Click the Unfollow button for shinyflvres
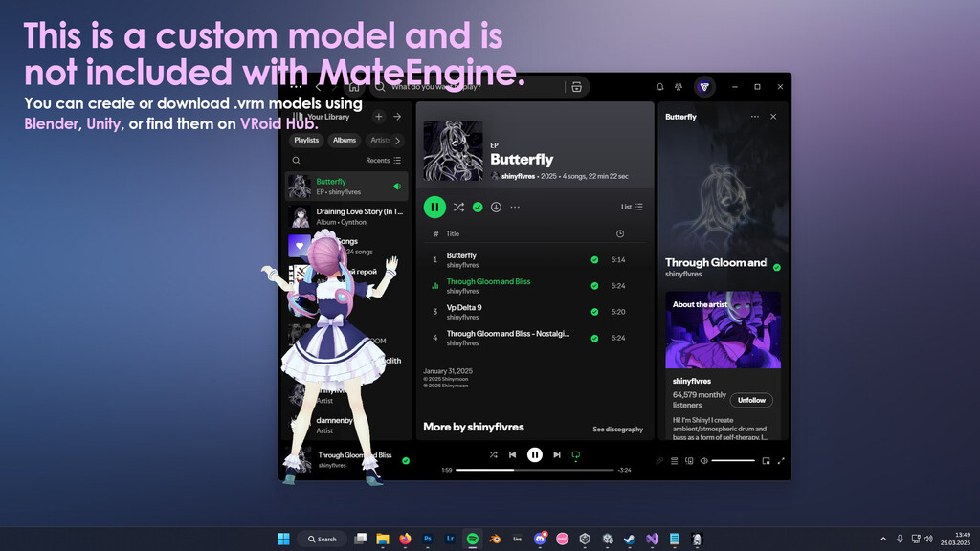Screen dimensions: 980x551 click(751, 400)
